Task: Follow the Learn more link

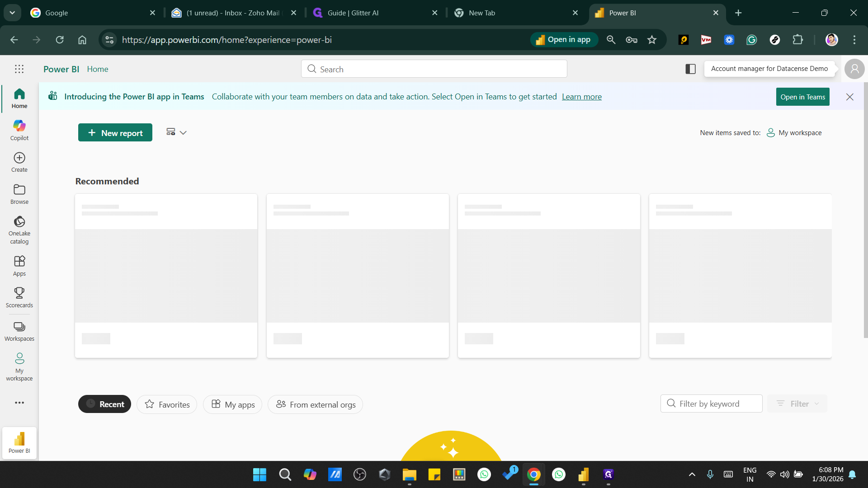Action: tap(581, 97)
